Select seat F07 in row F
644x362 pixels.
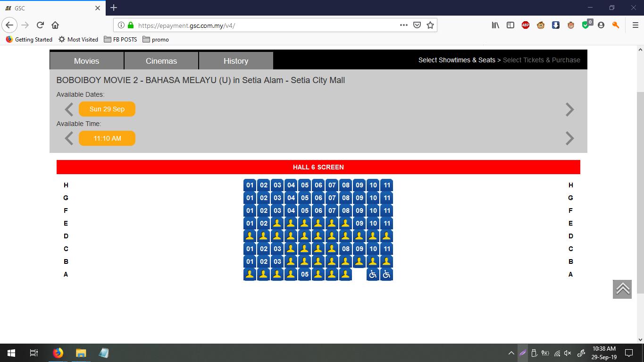tap(332, 210)
